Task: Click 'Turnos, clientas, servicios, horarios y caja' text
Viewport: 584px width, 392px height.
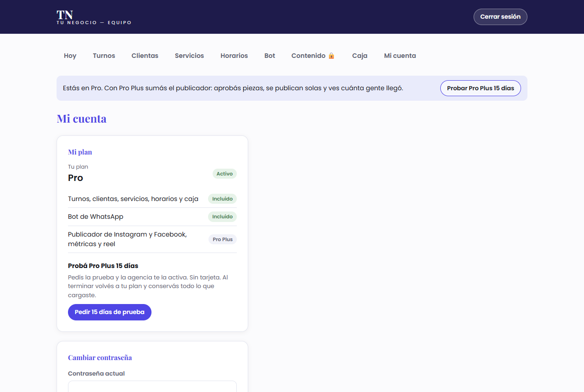Action: [133, 199]
